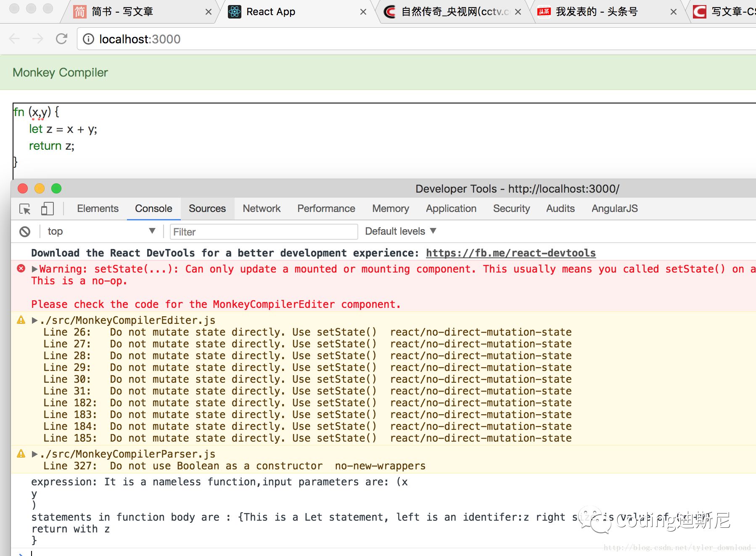Click the Line 26 mutate state warning

tap(307, 332)
